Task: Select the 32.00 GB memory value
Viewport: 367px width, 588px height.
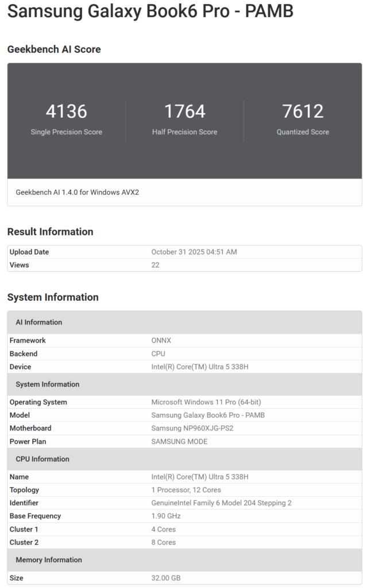Action: coord(166,578)
